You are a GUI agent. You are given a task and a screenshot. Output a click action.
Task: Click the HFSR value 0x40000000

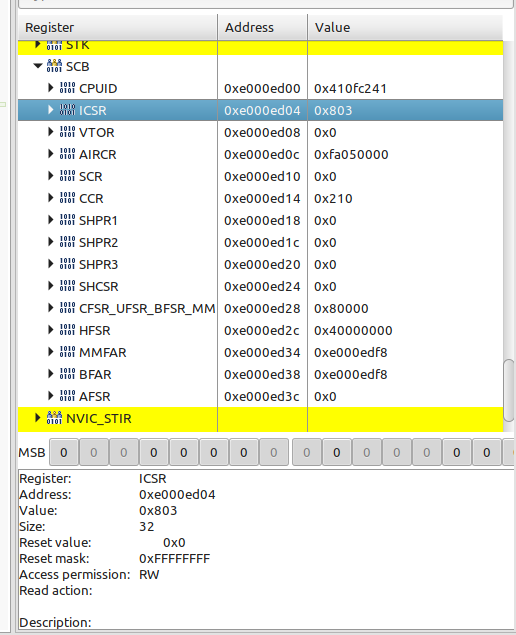click(x=353, y=330)
